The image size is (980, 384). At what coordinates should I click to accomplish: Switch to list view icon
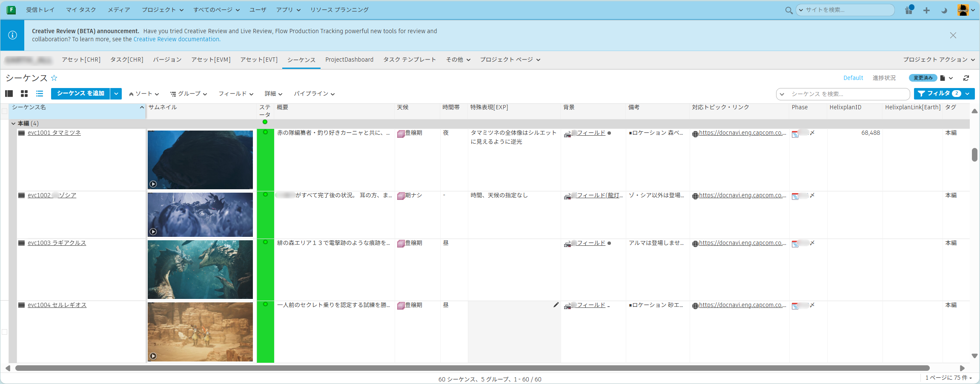(x=40, y=94)
